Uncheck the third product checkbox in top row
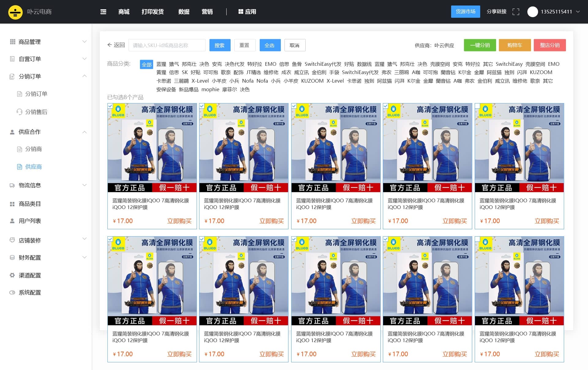The image size is (588, 370). (294, 106)
